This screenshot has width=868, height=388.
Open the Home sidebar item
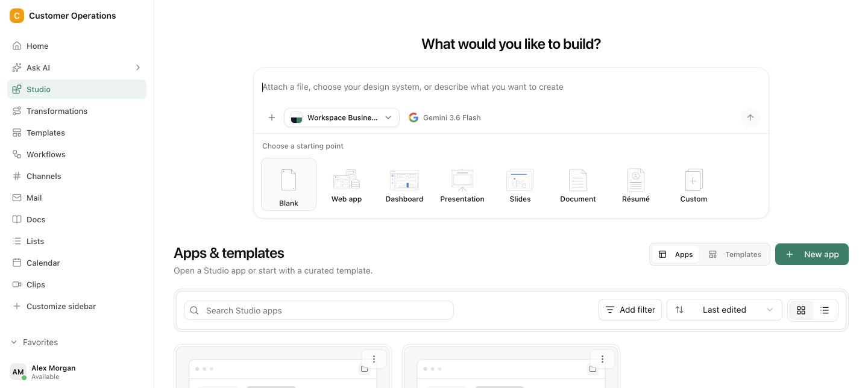[77, 46]
